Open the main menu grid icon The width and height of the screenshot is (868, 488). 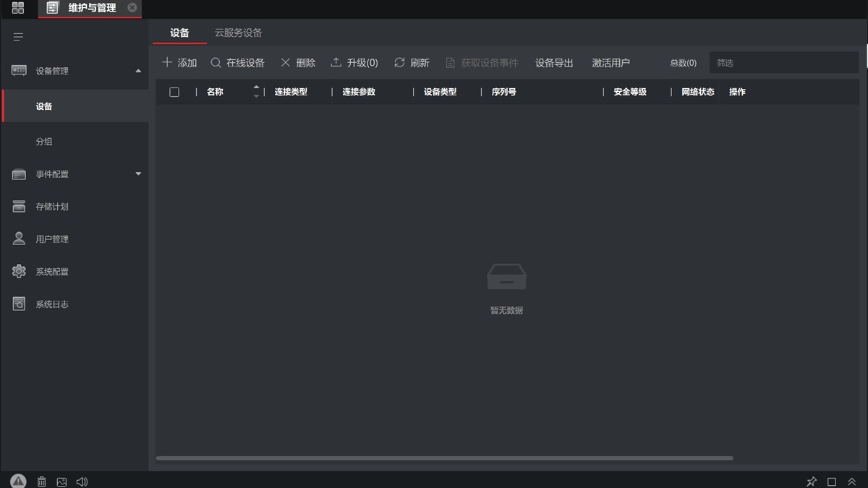point(18,8)
